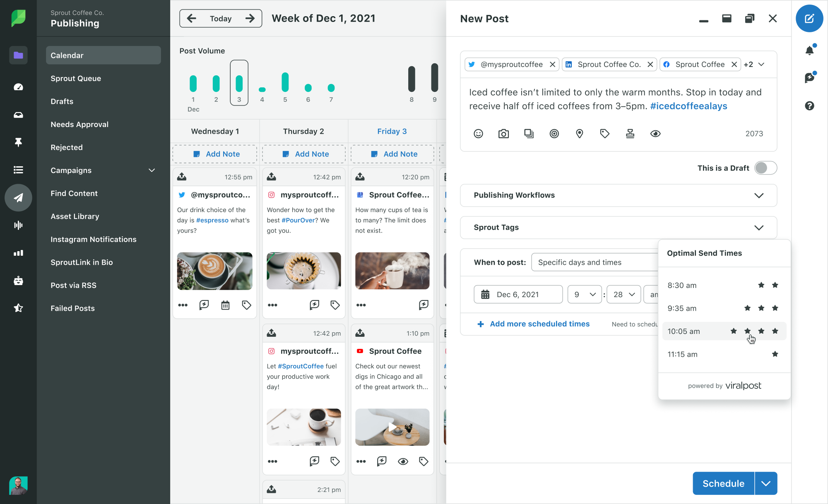828x504 pixels.
Task: Click the tag/label icon in composer
Action: (x=604, y=134)
